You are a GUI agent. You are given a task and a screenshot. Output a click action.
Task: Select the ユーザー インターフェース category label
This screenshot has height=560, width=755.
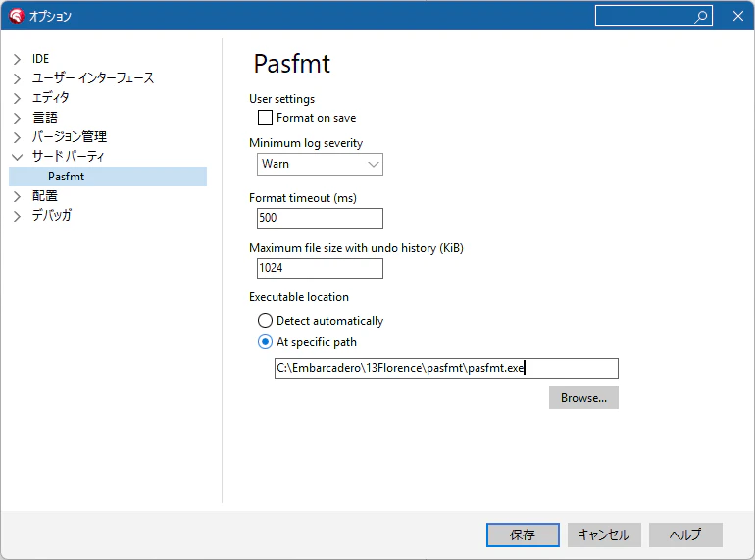pyautogui.click(x=93, y=78)
